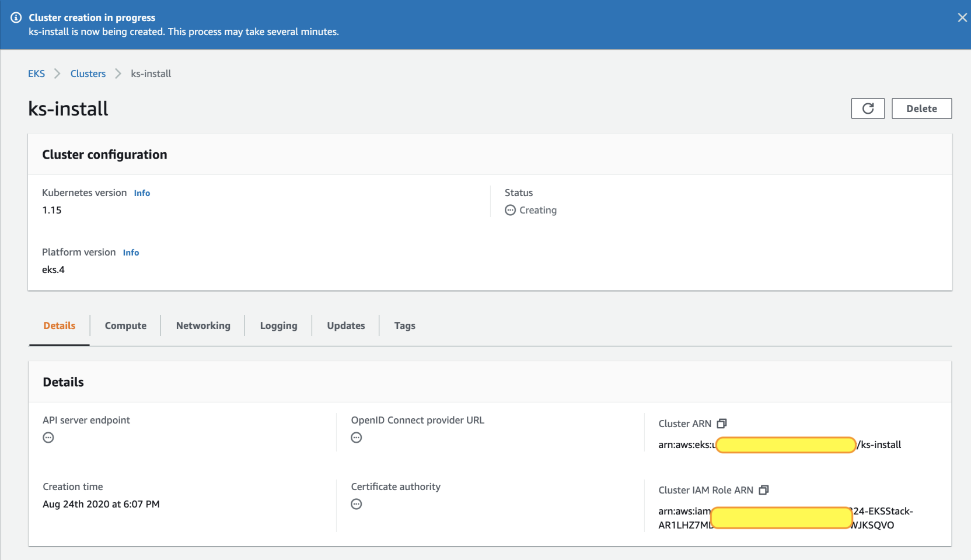The width and height of the screenshot is (971, 560).
Task: Switch to the Networking tab
Action: click(203, 325)
